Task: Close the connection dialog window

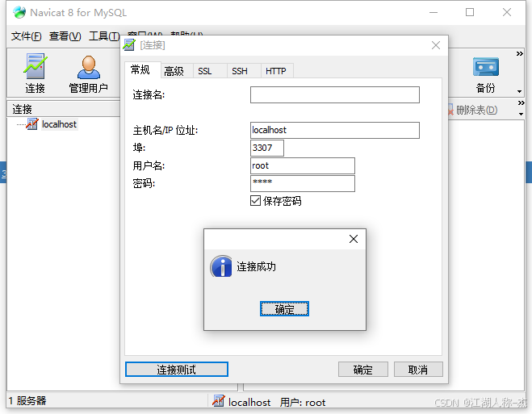Action: coord(436,45)
